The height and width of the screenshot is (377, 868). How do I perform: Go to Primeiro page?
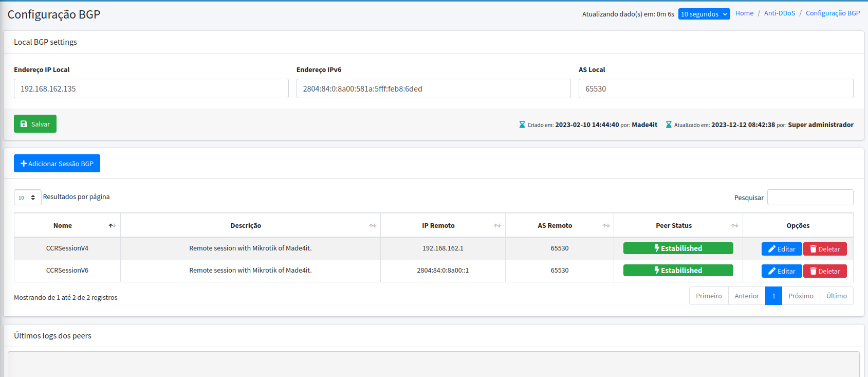pos(709,296)
